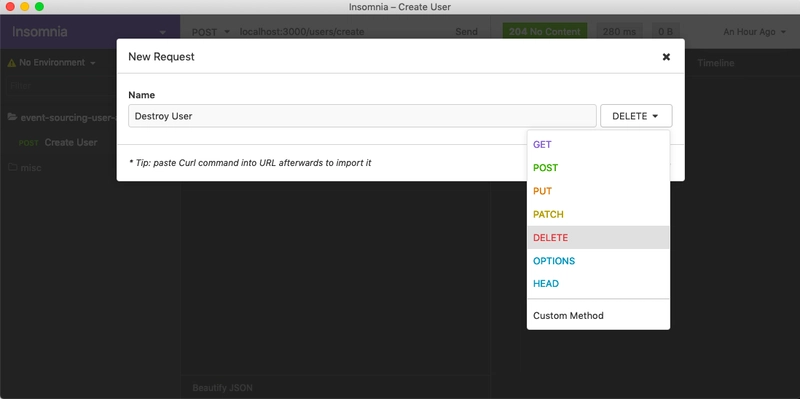800x399 pixels.
Task: Click the 280 ms response time tag
Action: point(619,32)
